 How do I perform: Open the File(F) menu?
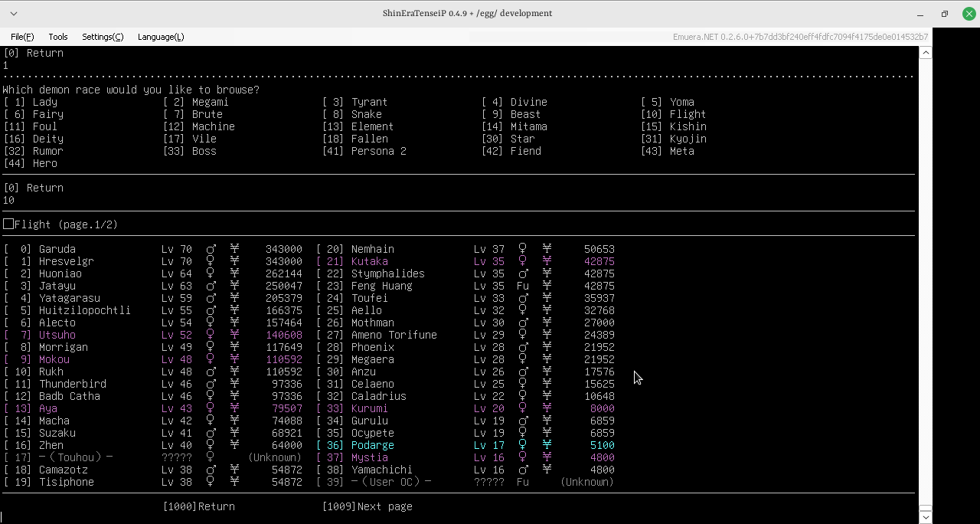(22, 37)
